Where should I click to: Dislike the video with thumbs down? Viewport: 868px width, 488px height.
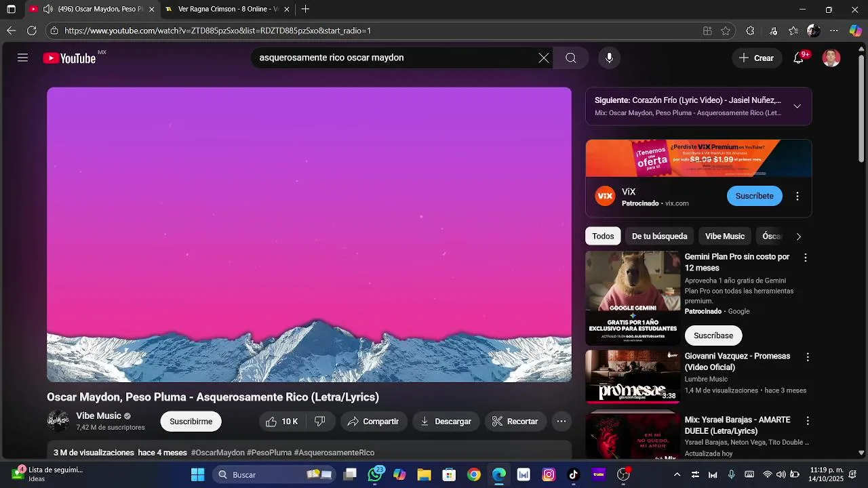tap(320, 422)
